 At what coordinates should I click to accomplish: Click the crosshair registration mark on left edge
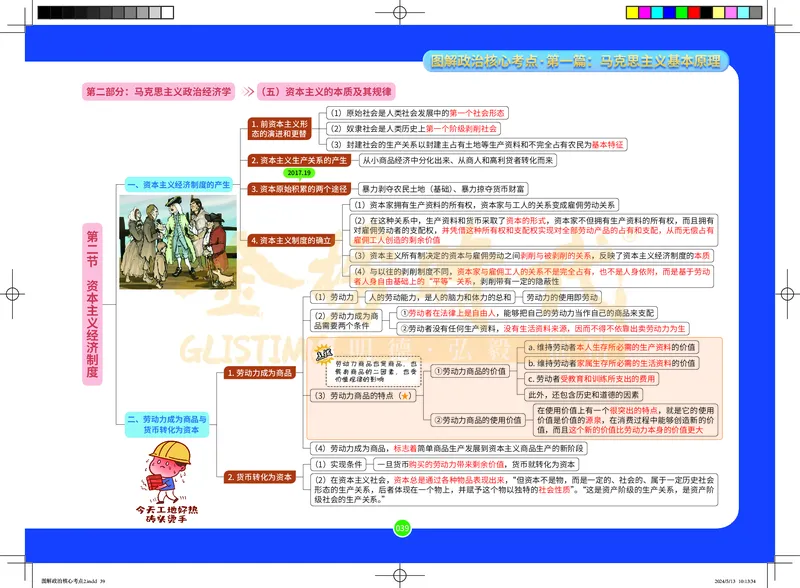pyautogui.click(x=14, y=294)
